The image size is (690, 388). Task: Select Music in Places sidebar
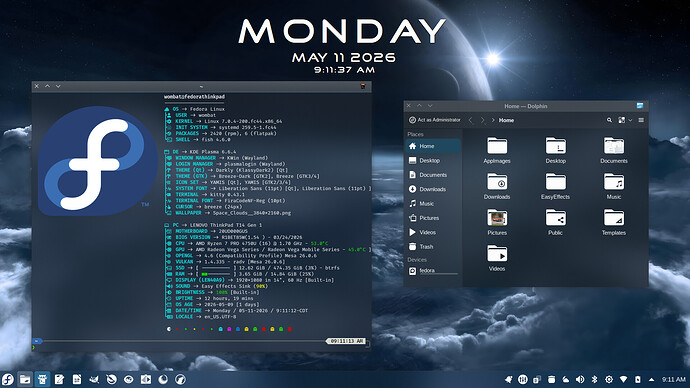click(433, 204)
